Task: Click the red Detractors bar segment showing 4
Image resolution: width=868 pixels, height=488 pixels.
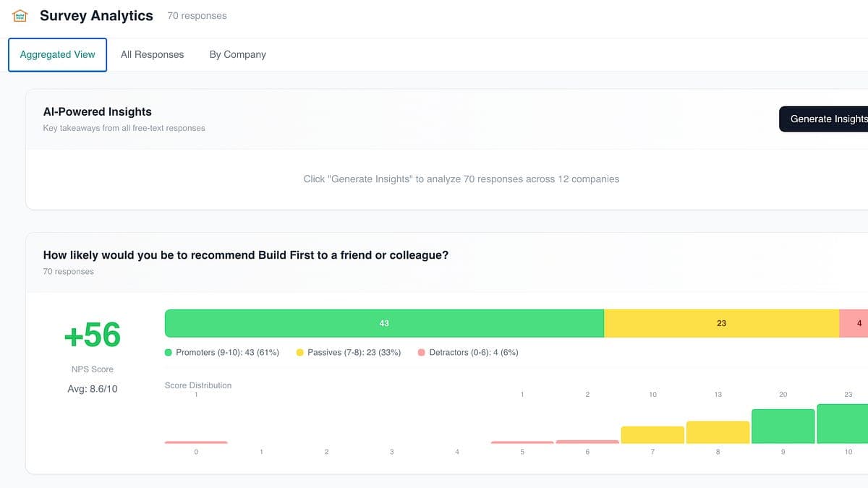Action: click(x=854, y=323)
